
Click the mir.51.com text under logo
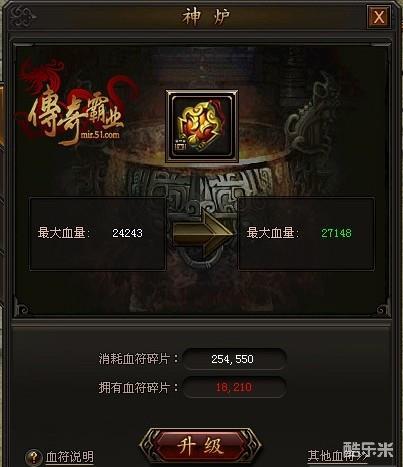click(100, 135)
